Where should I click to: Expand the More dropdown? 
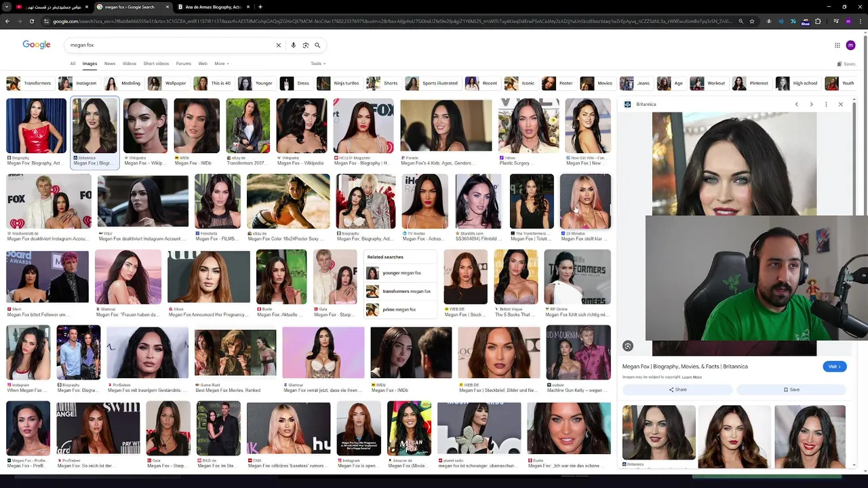point(222,64)
